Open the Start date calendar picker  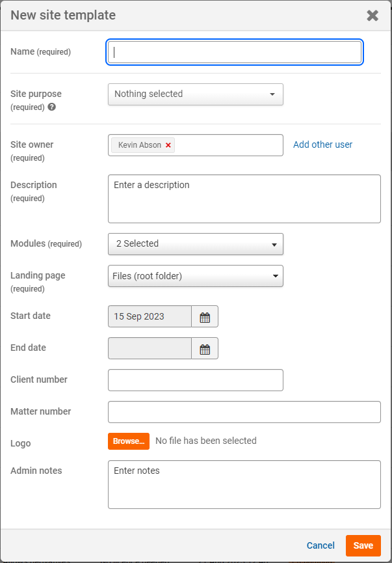pos(205,316)
